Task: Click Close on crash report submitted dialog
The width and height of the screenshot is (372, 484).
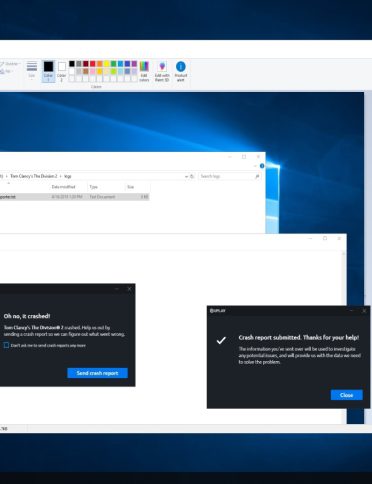Action: tap(347, 395)
